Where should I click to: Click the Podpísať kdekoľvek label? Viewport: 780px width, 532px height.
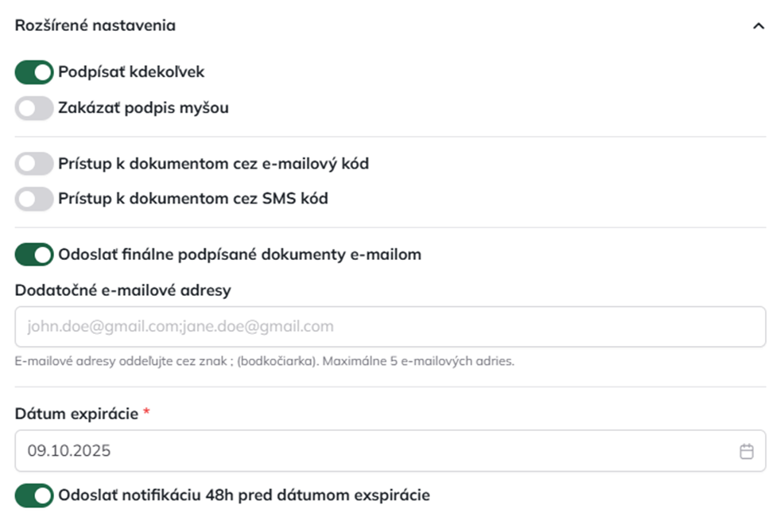pos(131,72)
